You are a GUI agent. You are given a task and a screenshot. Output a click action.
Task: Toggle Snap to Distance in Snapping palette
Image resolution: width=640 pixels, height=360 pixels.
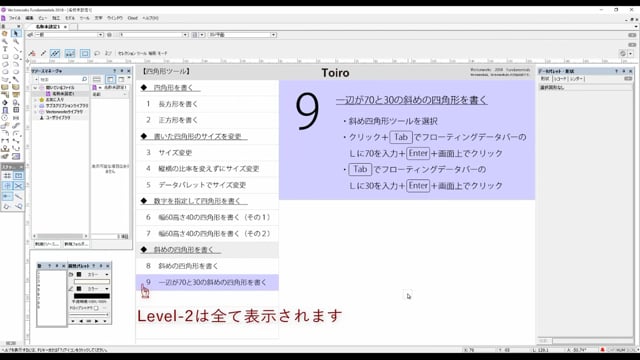click(18, 196)
